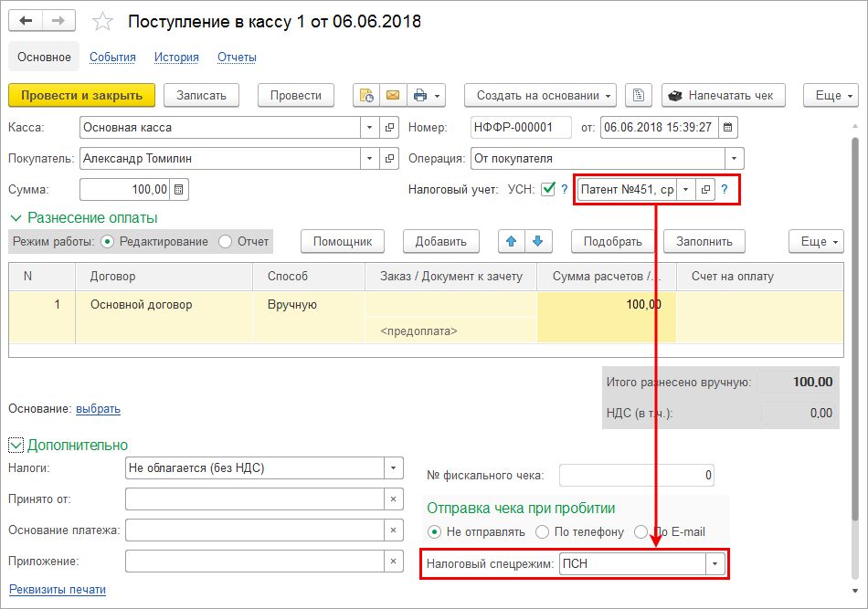Open the Операция dropdown list
Image resolution: width=868 pixels, height=609 pixels.
[734, 158]
